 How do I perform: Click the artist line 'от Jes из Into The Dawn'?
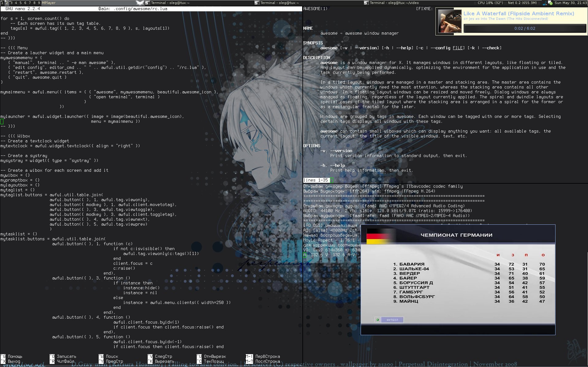(x=506, y=19)
